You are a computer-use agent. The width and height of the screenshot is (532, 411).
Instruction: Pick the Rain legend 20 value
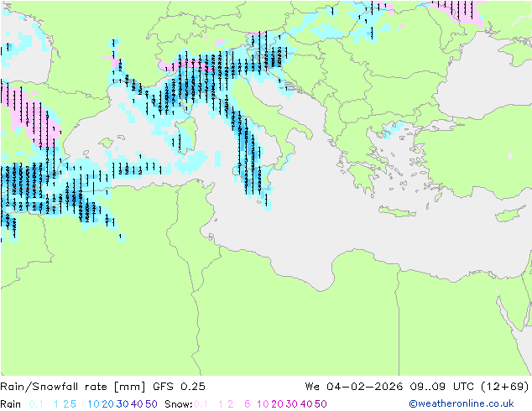click(x=107, y=404)
